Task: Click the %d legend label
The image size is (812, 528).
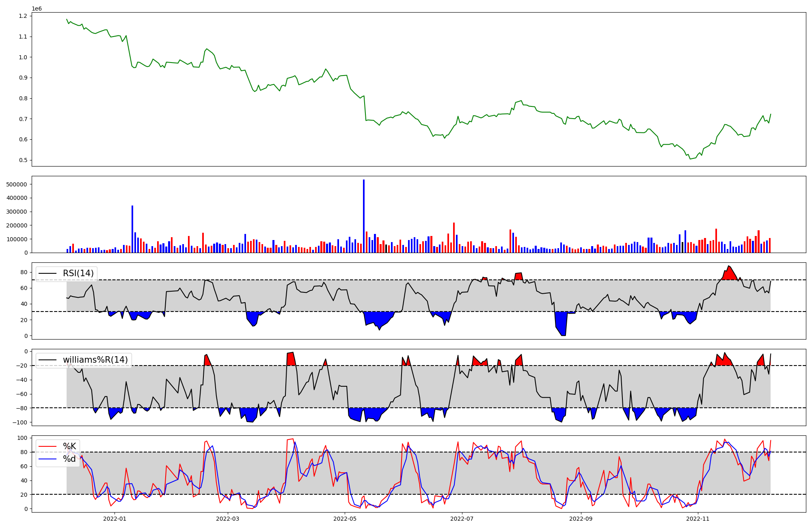Action: [69, 459]
